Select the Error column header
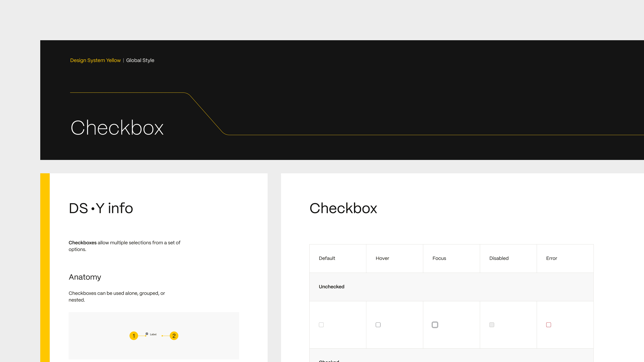The height and width of the screenshot is (362, 644). tap(551, 258)
